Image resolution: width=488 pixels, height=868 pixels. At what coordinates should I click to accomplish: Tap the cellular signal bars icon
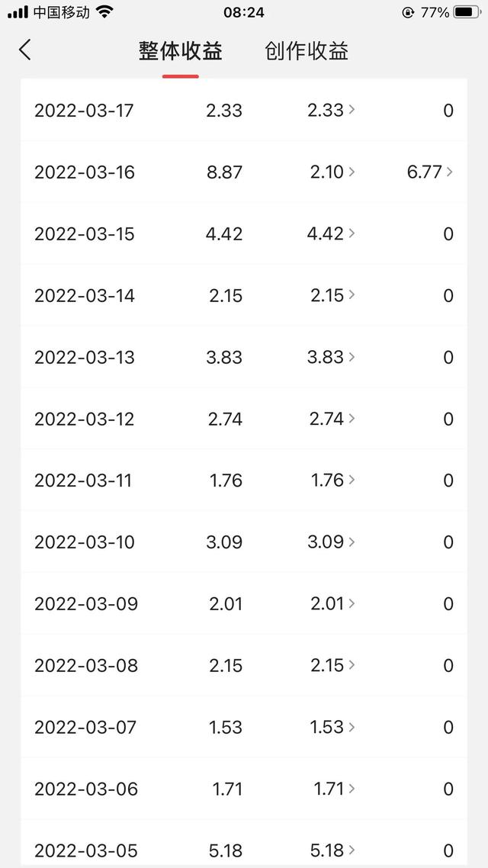18,12
